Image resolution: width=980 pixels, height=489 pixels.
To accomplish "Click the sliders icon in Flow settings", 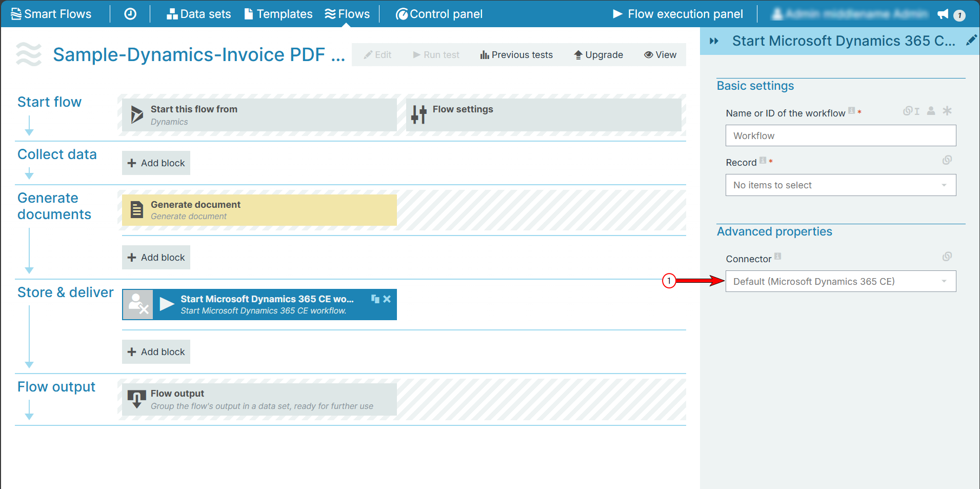I will (x=419, y=114).
